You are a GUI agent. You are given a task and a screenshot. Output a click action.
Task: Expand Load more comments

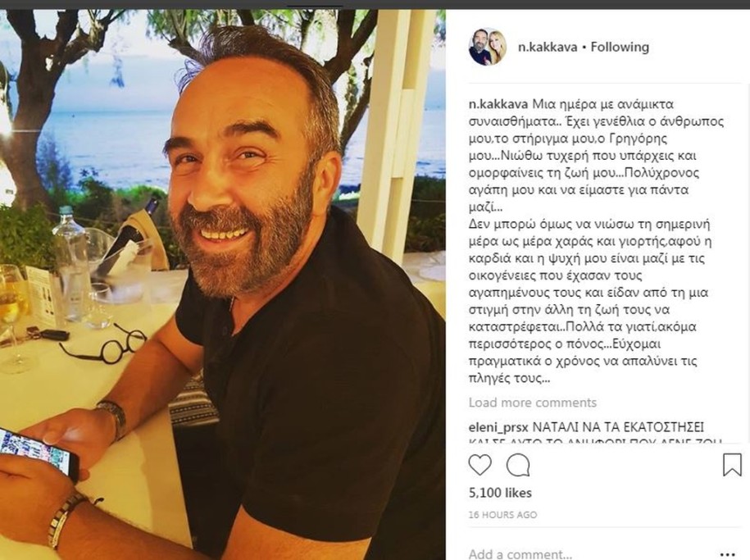(532, 403)
